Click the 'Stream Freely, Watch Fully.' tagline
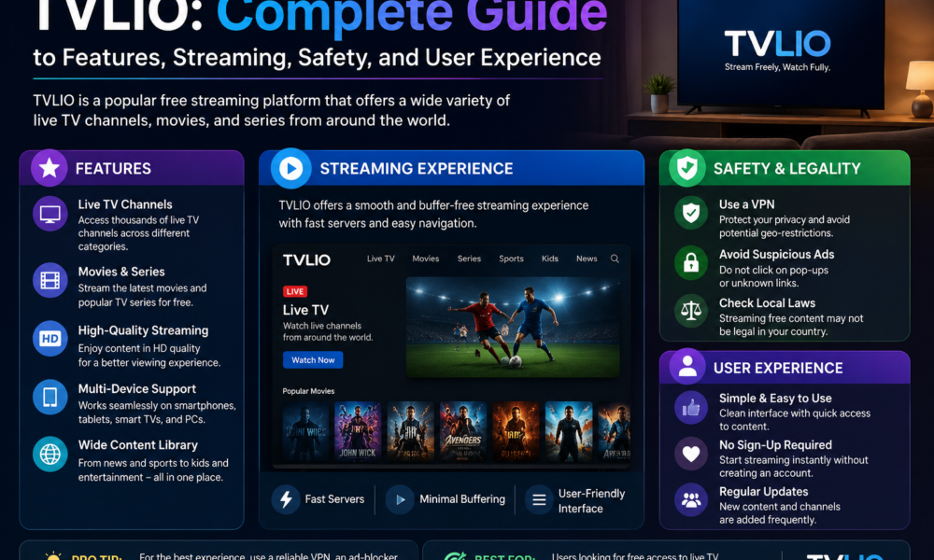The width and height of the screenshot is (934, 560). coord(777,67)
